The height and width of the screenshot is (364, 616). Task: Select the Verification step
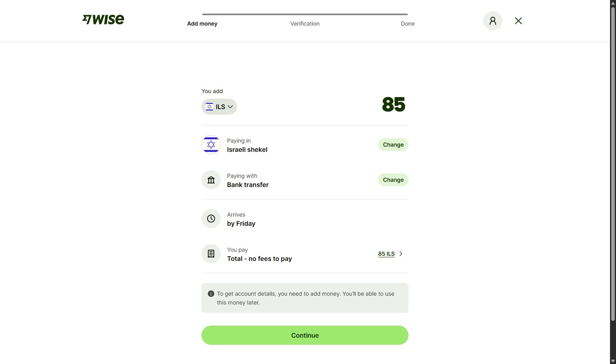point(305,24)
